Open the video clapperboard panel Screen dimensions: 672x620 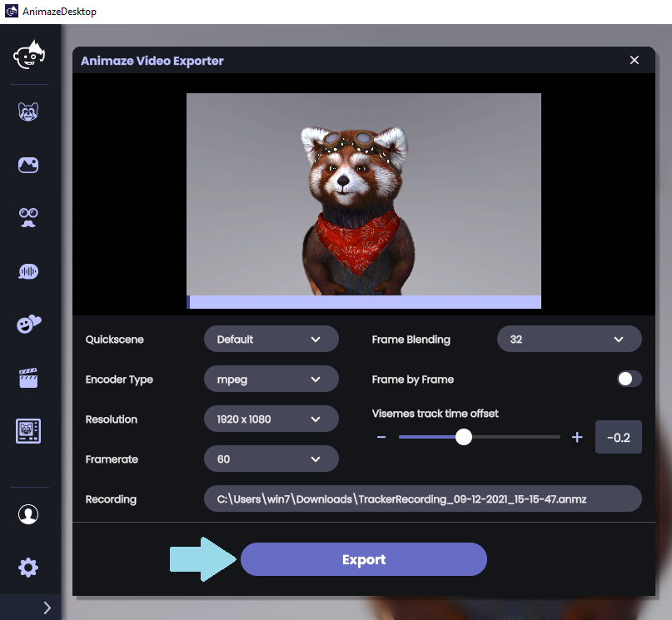pyautogui.click(x=28, y=378)
